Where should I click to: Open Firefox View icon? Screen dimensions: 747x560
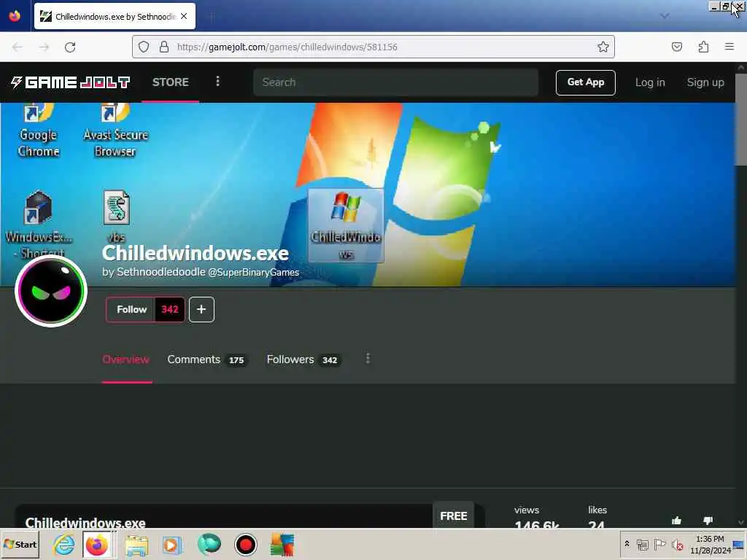[15, 16]
